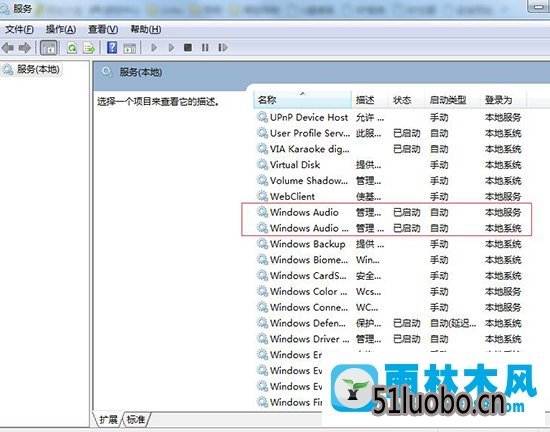
Task: Toggle the console tree pane icon
Action: coord(48,48)
